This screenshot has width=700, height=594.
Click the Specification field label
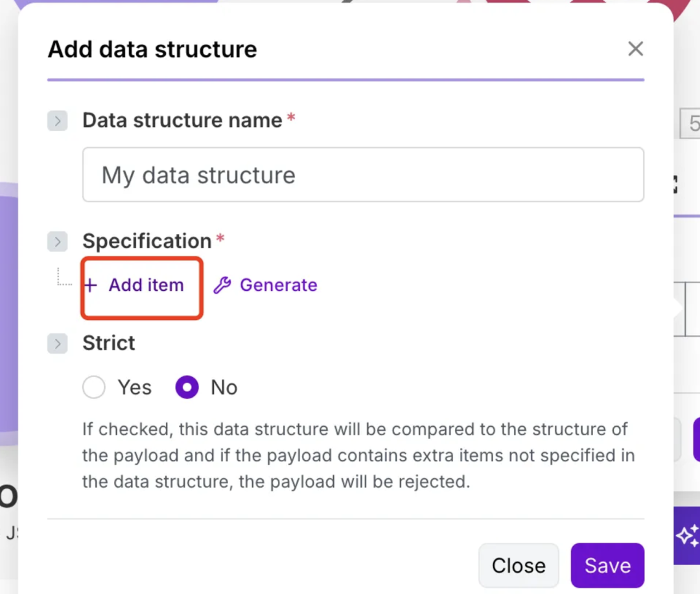[x=146, y=241]
